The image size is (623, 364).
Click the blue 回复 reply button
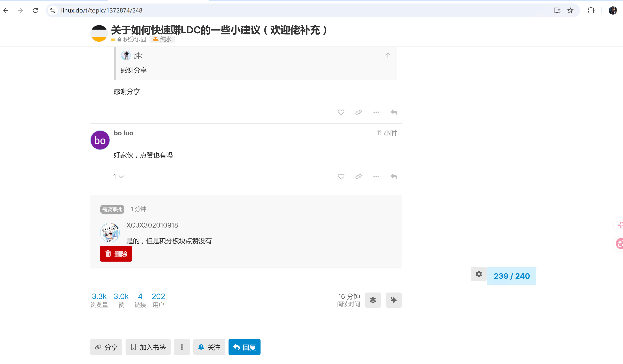click(x=244, y=347)
